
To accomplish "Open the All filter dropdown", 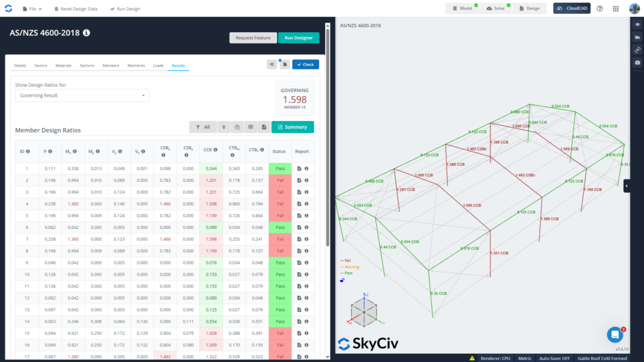I will tap(203, 127).
